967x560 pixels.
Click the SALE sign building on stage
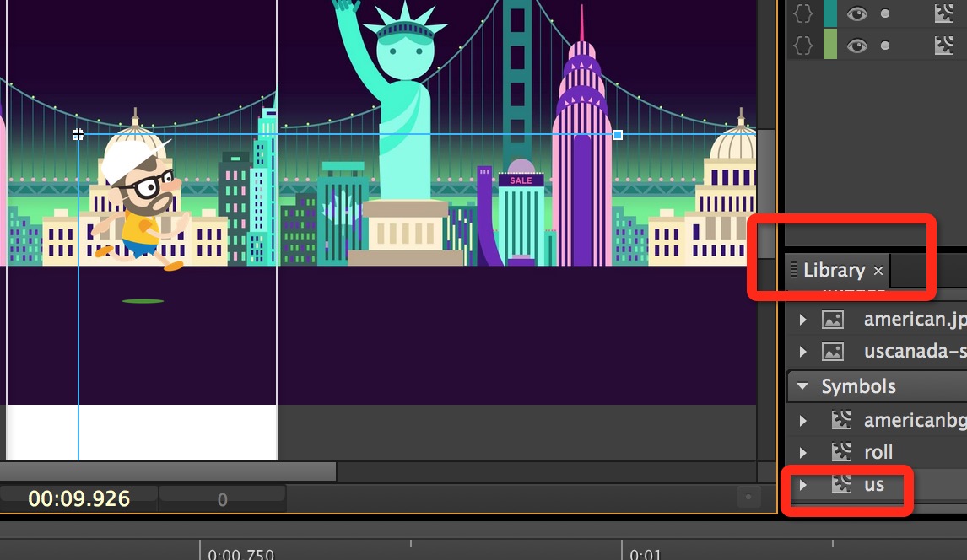[x=521, y=213]
